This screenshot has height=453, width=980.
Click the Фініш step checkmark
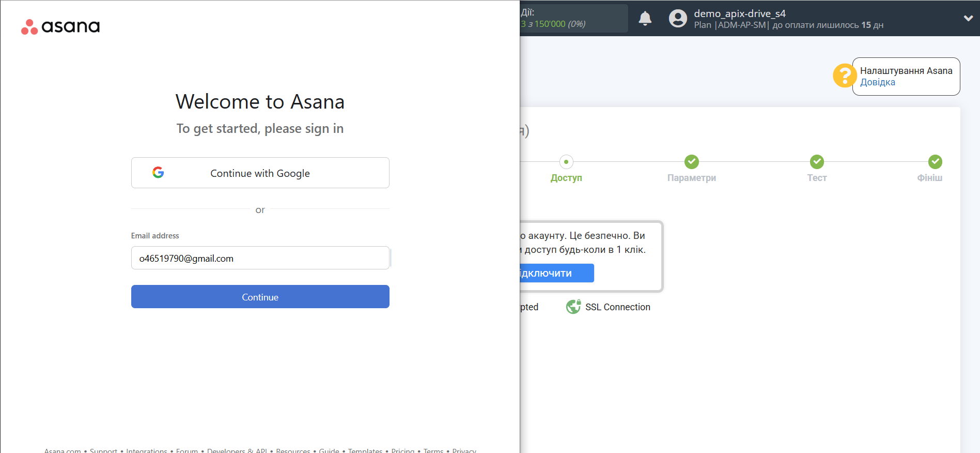[935, 162]
